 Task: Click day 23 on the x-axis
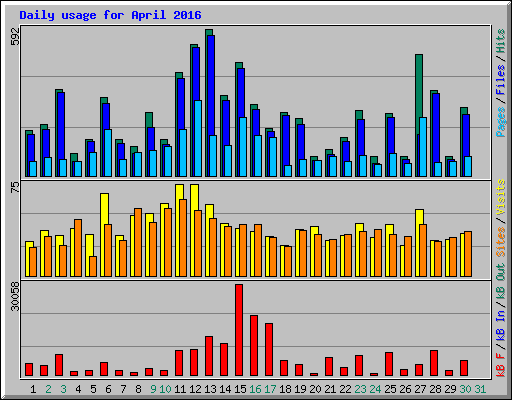[360, 389]
